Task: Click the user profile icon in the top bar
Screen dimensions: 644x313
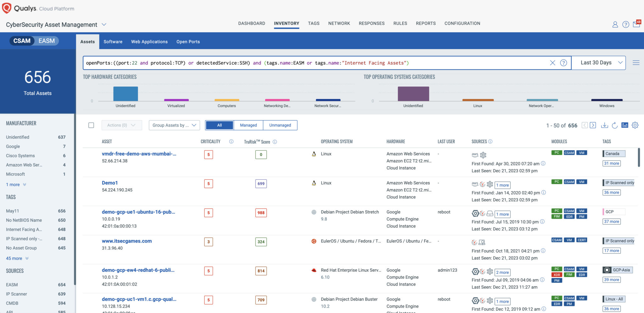Action: point(615,25)
